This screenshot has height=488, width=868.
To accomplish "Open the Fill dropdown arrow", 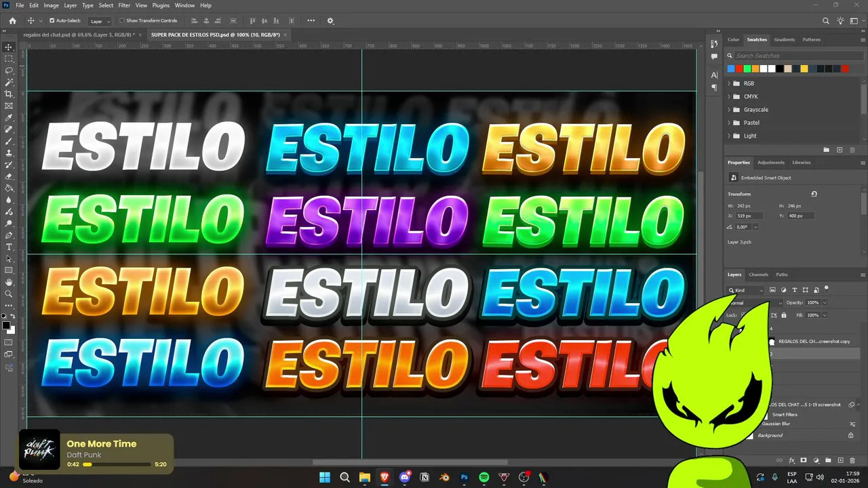I will (825, 315).
